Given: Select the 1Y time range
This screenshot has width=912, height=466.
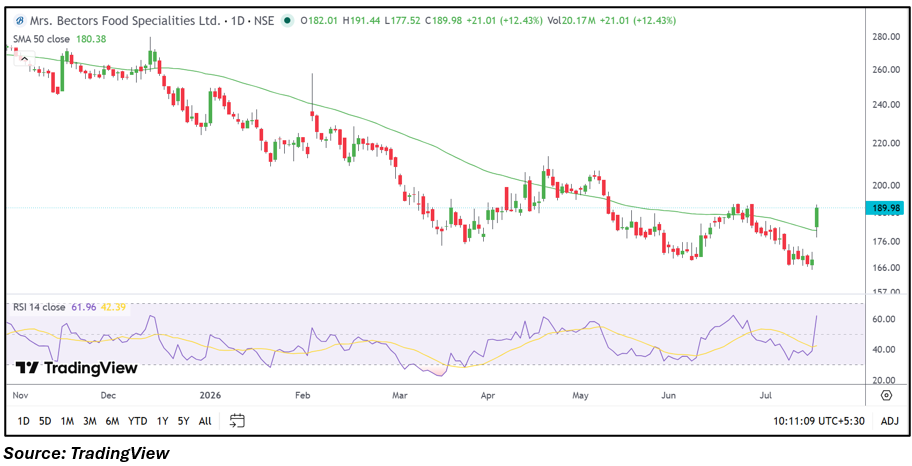Looking at the screenshot, I should pos(162,421).
